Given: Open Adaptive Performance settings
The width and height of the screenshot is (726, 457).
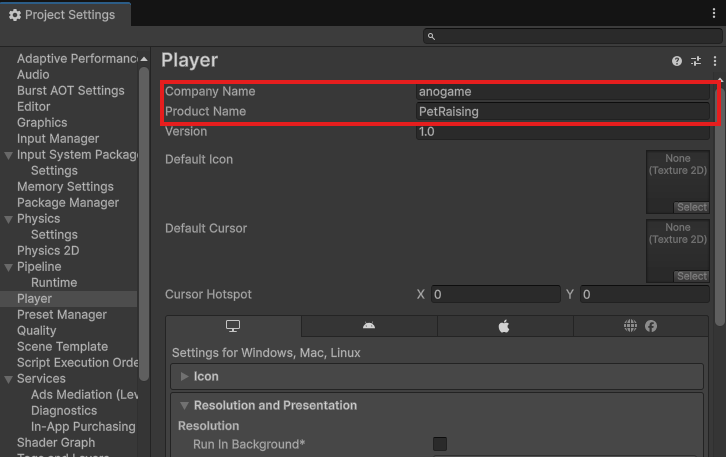Looking at the screenshot, I should click(x=77, y=59).
